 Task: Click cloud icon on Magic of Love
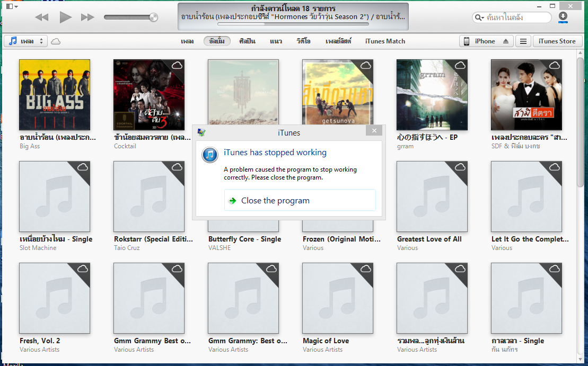[366, 269]
